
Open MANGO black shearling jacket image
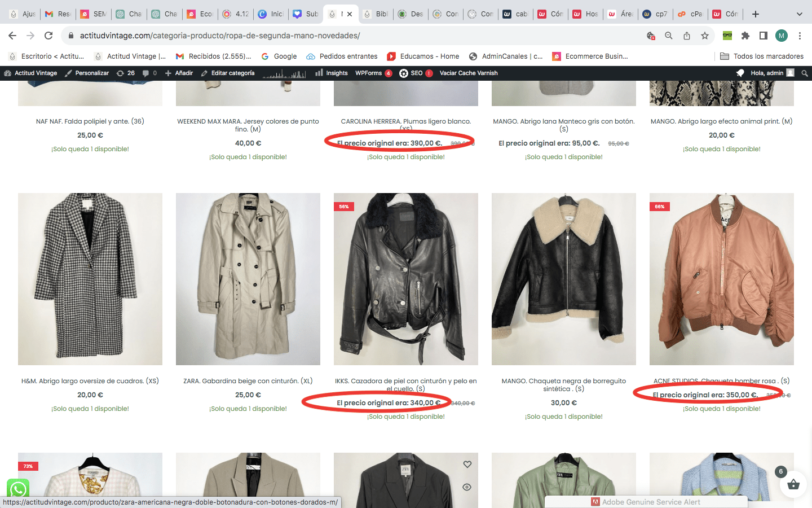click(x=564, y=279)
